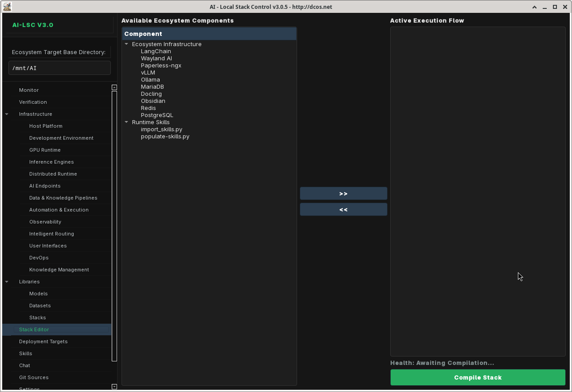This screenshot has height=392, width=572.
Task: Click the Component column header
Action: (209, 34)
